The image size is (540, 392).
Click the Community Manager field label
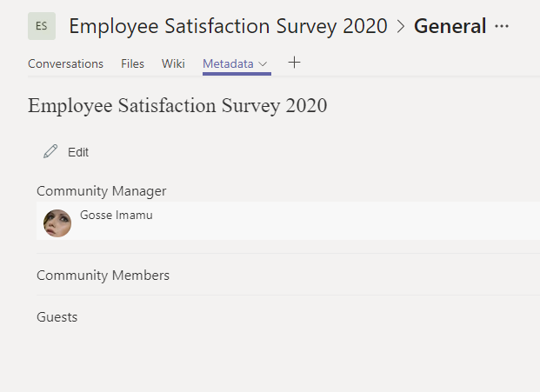tap(101, 191)
